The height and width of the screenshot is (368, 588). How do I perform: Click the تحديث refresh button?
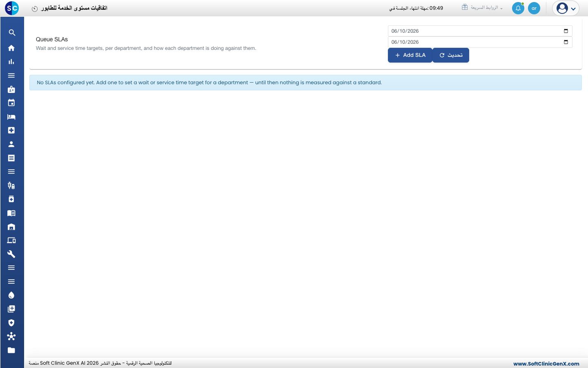451,55
